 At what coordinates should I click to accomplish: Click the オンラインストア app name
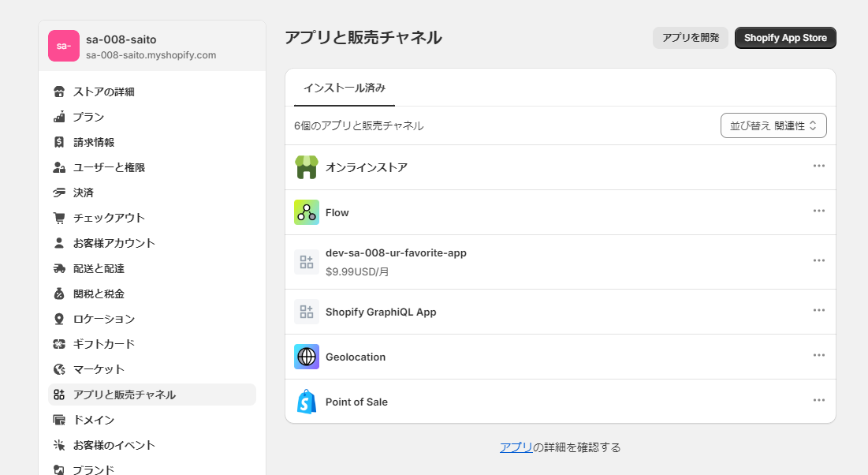[367, 167]
